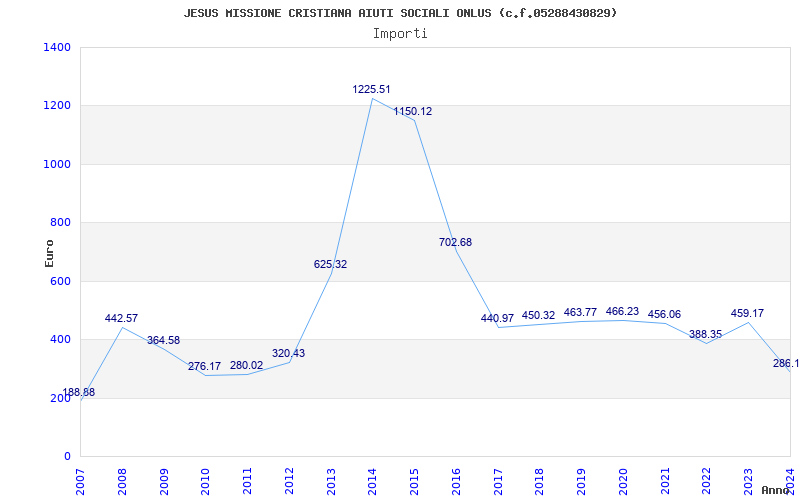Click the 2019 year tick label
800x500 pixels.
point(582,481)
